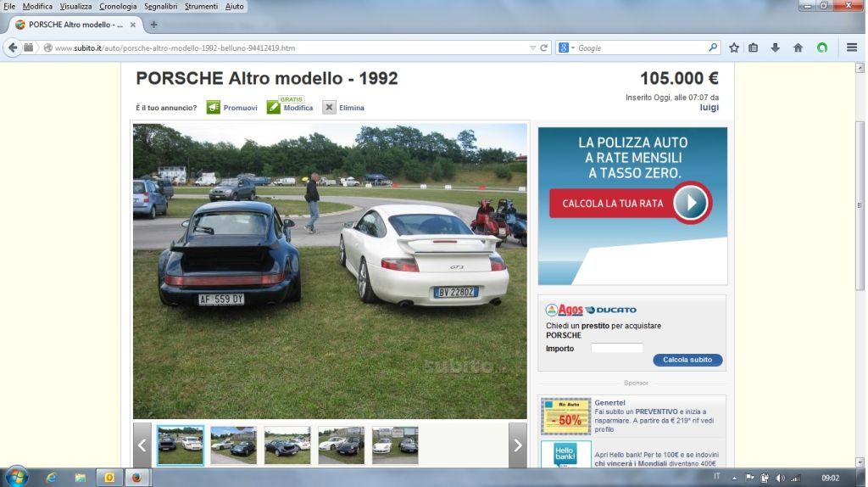The height and width of the screenshot is (487, 868).
Task: Select the PORSCHE Altro modello browser tab
Action: (75, 25)
